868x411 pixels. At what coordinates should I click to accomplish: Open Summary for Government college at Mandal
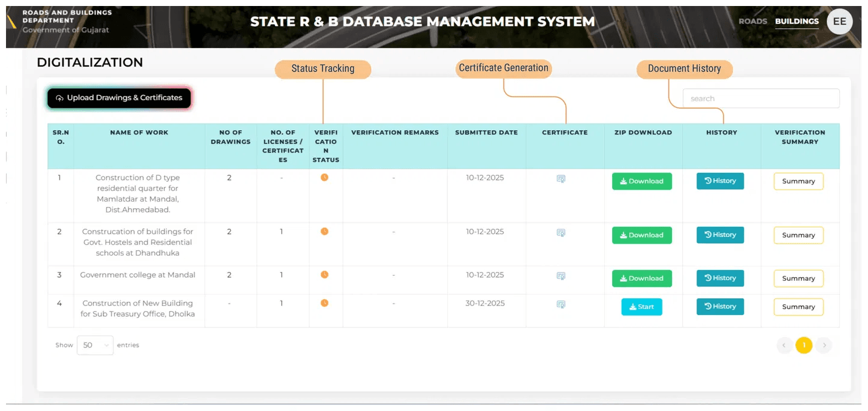798,278
